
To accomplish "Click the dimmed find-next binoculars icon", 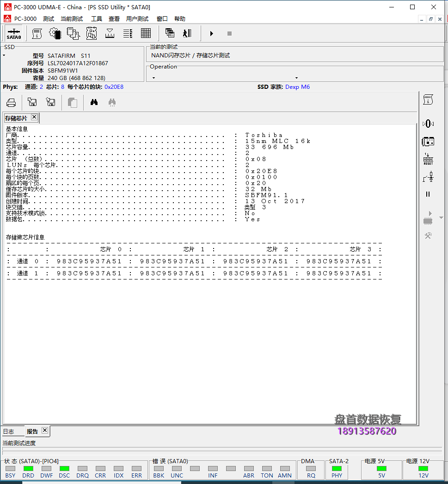I will pyautogui.click(x=112, y=102).
